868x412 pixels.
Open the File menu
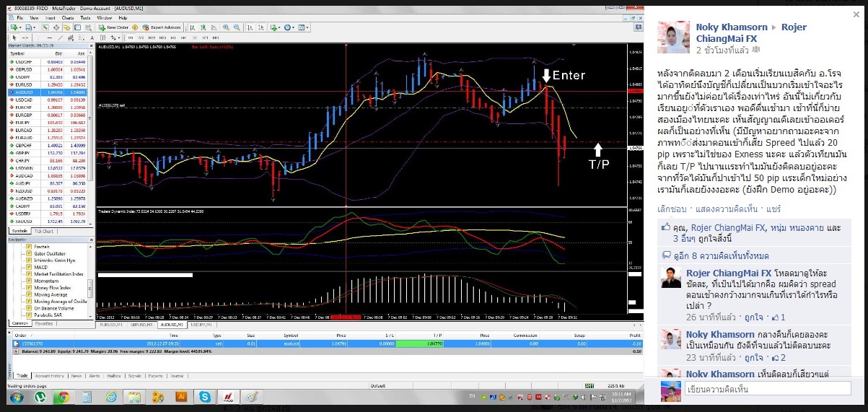pyautogui.click(x=19, y=18)
